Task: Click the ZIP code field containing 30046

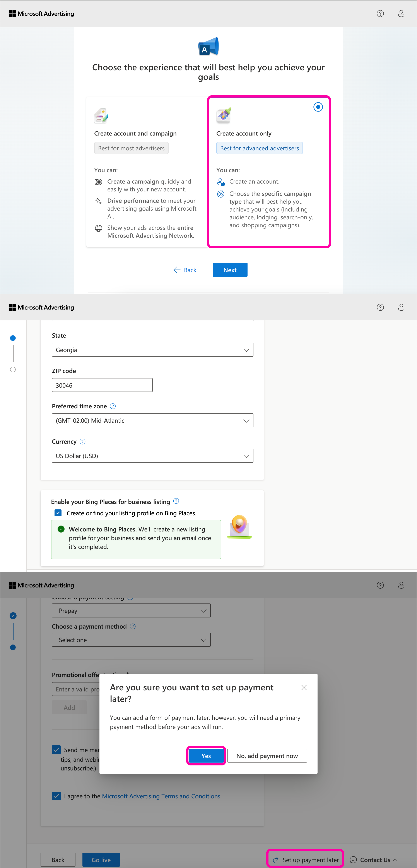Action: [x=102, y=385]
